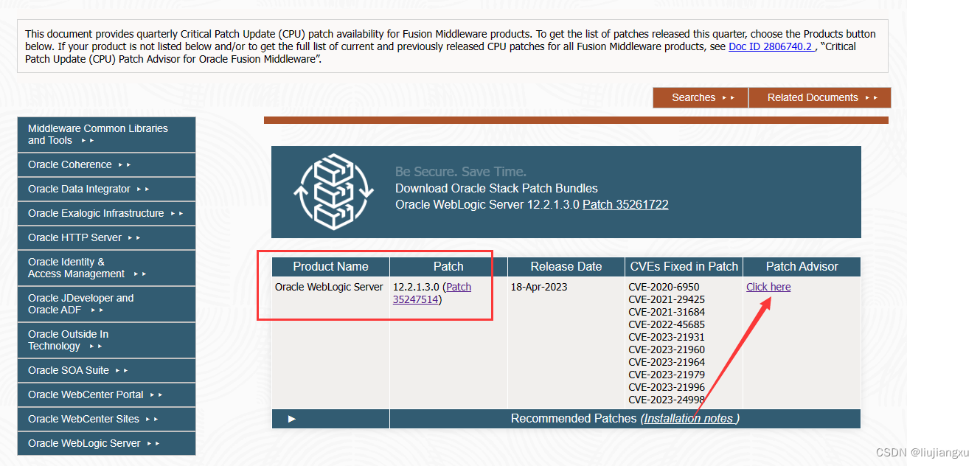
Task: Expand Recommended Patches with the triangle arrow
Action: tap(292, 419)
